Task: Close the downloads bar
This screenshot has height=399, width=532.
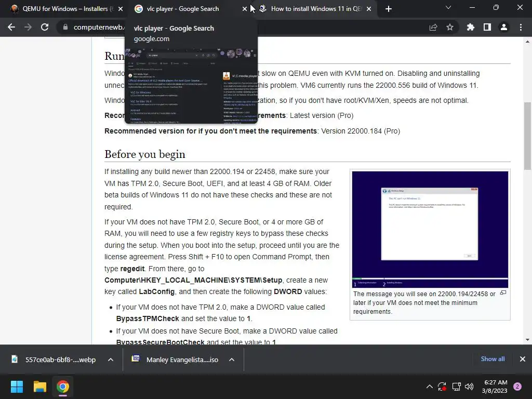Action: click(523, 359)
